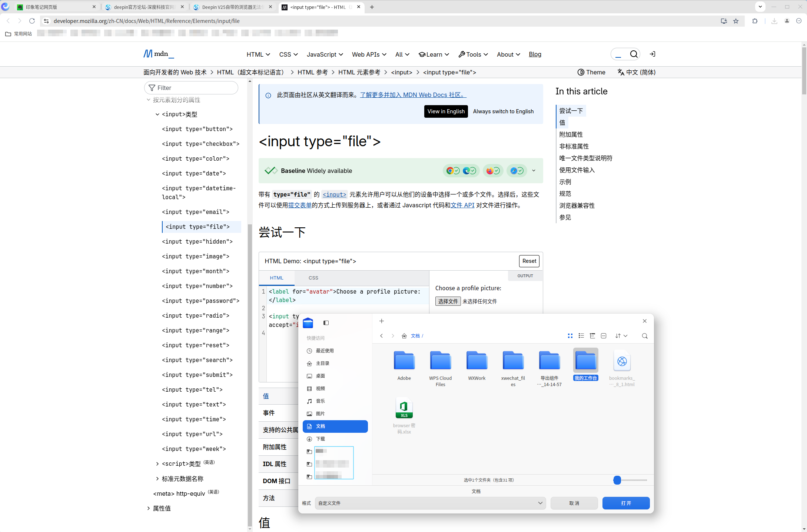Click the 打开 button in file dialog
The height and width of the screenshot is (532, 807).
coord(626,503)
